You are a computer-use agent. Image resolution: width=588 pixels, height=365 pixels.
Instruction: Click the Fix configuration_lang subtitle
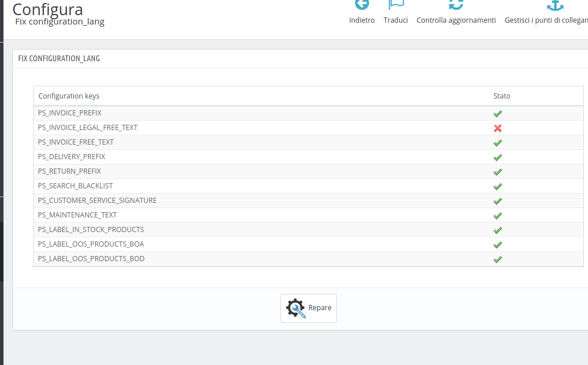point(59,22)
